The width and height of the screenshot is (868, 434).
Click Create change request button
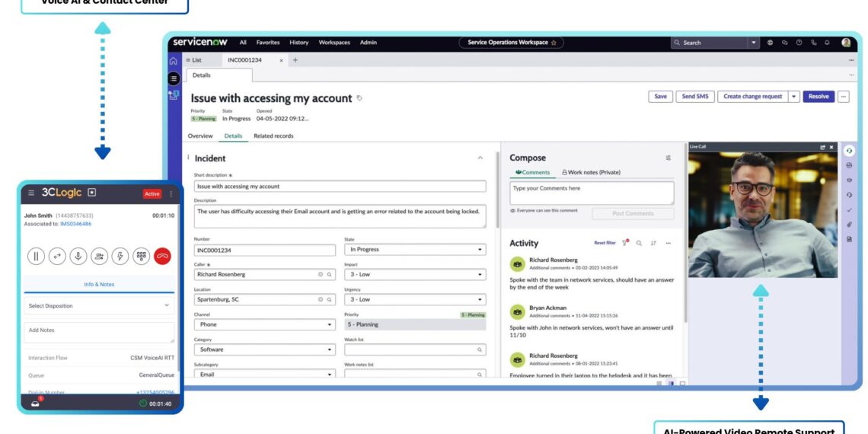coord(752,97)
